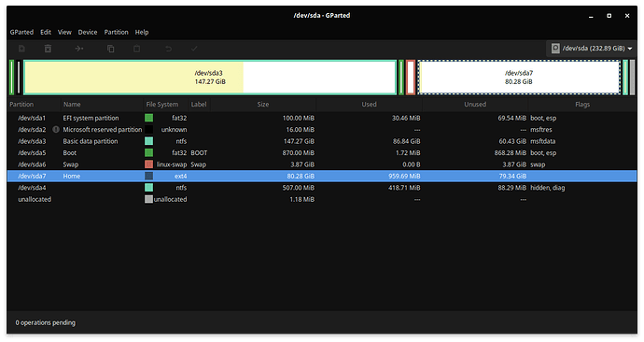Click the Resize/Move arrow toolbar icon
Image resolution: width=644 pixels, height=342 pixels.
point(78,49)
